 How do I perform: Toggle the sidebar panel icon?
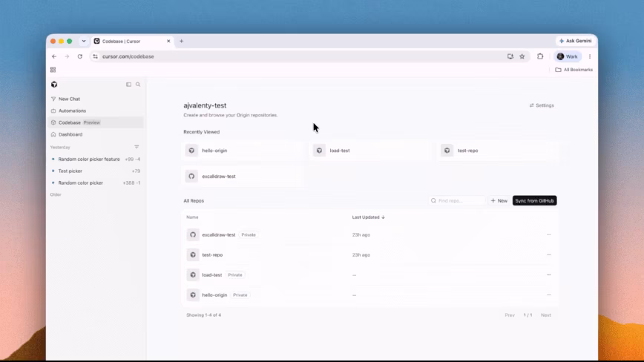pos(128,85)
